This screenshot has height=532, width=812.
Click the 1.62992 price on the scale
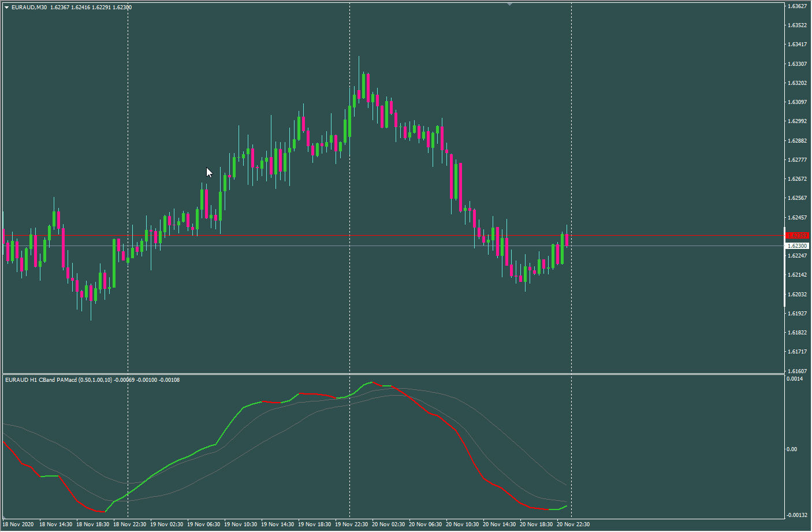coord(798,121)
